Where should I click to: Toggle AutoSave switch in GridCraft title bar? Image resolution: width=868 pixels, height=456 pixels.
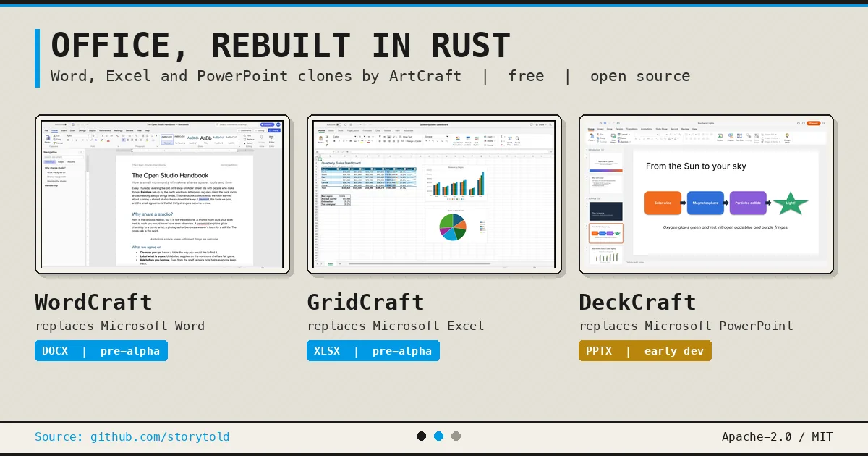point(339,124)
